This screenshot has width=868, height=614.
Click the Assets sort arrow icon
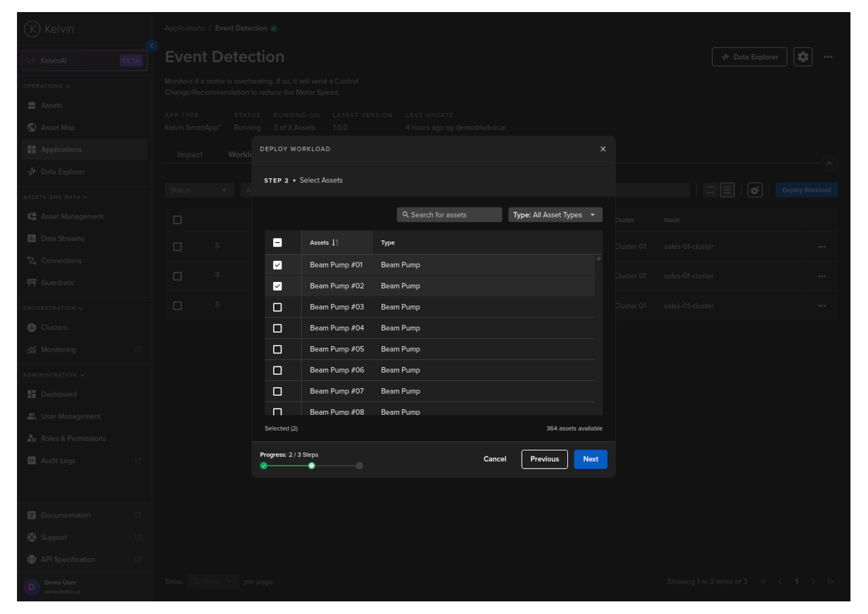[335, 242]
